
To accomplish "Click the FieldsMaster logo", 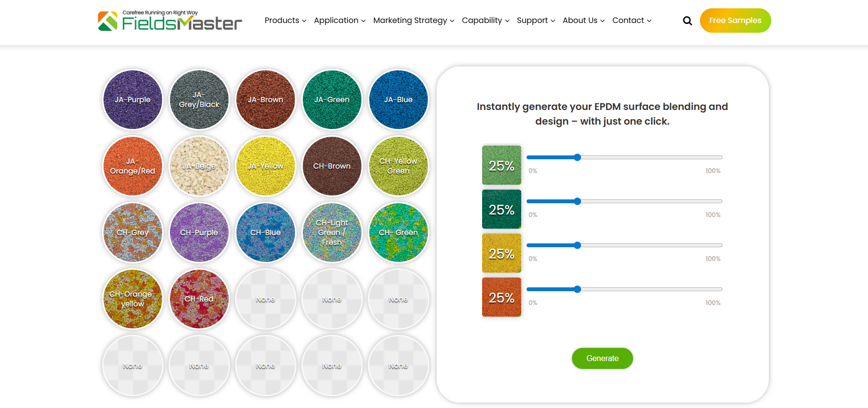I will pos(170,21).
